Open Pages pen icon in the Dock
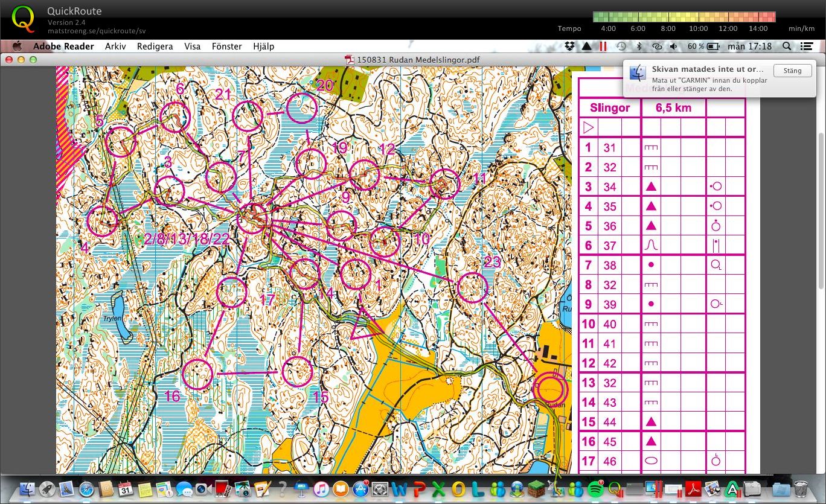The height and width of the screenshot is (504, 826). [x=262, y=489]
